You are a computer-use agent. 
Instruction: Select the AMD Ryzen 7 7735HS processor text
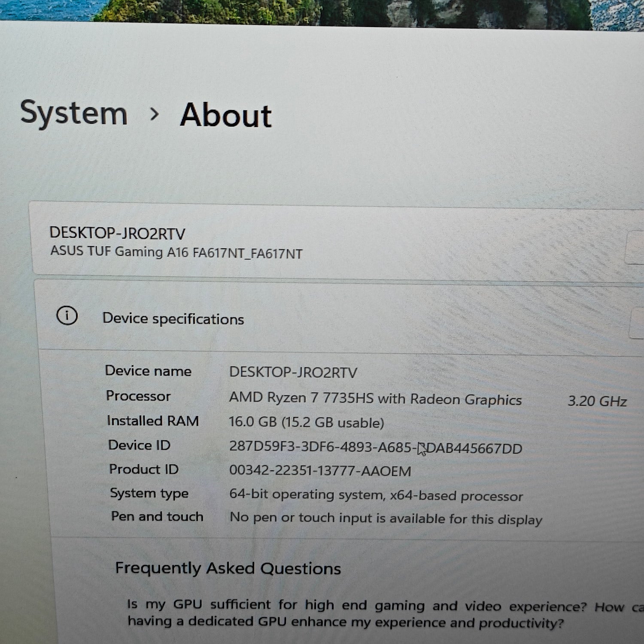pyautogui.click(x=375, y=399)
